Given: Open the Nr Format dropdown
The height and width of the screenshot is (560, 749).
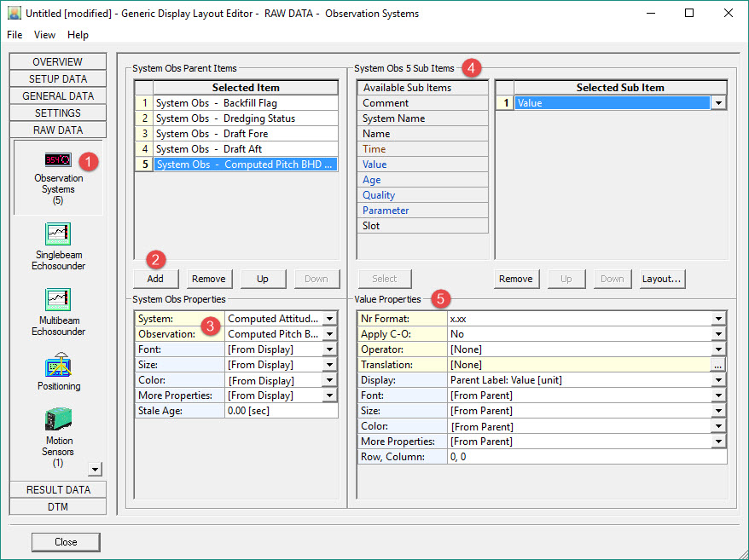Looking at the screenshot, I should tap(718, 319).
